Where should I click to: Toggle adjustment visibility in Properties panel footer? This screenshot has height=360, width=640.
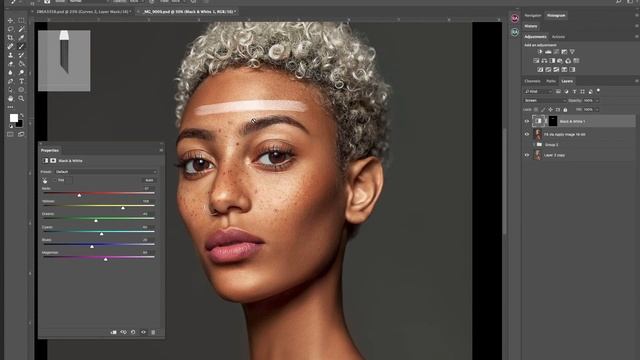pos(143,332)
